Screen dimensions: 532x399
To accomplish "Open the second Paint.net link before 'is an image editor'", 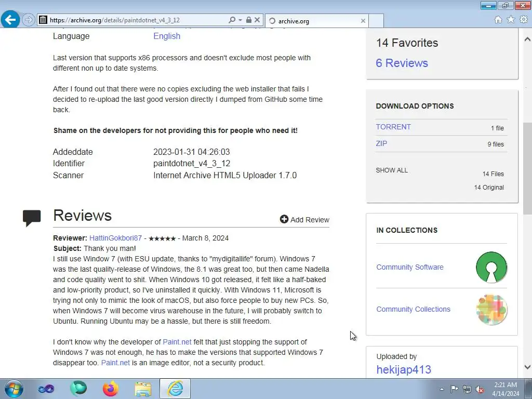I will [x=115, y=363].
